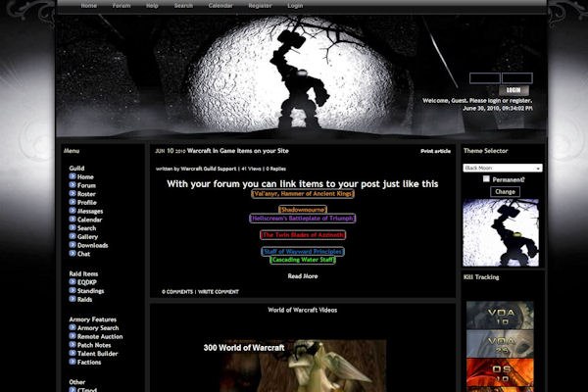
Task: Open Forum in the top navigation bar
Action: point(122,6)
